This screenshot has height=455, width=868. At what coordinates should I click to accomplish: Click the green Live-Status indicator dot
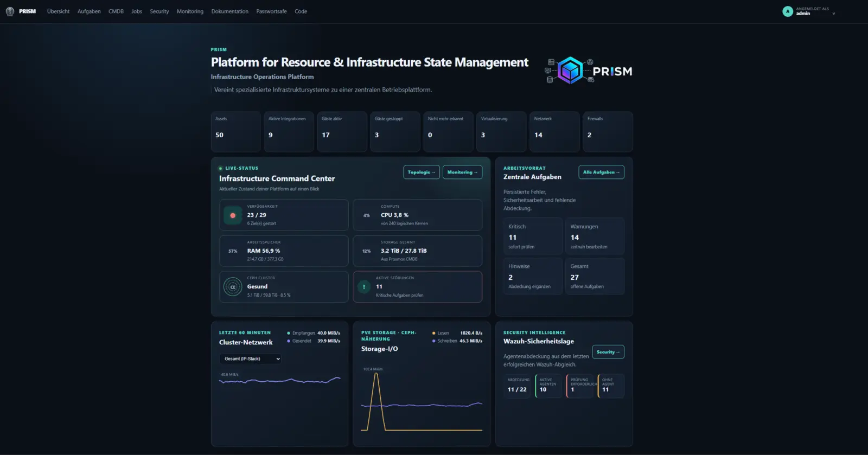(x=220, y=169)
